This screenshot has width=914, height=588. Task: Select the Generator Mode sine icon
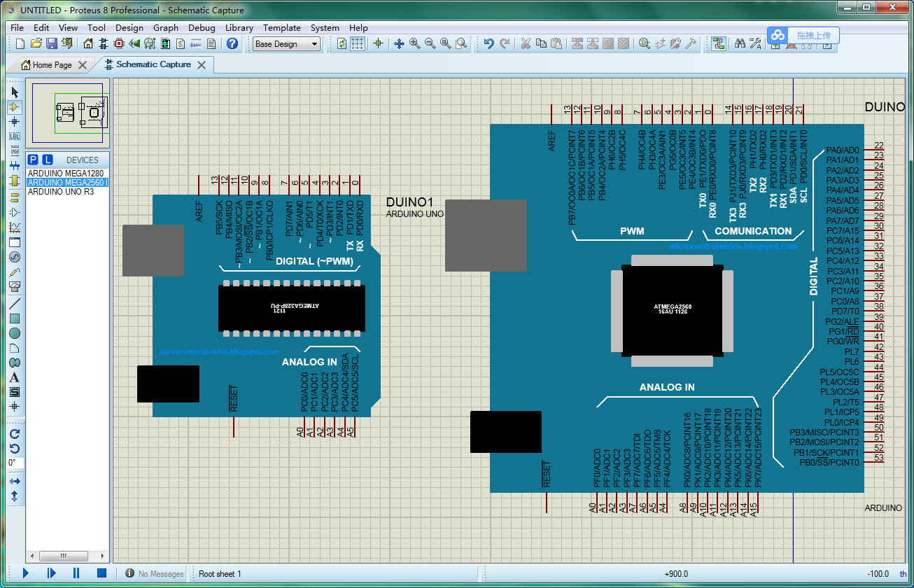click(x=15, y=257)
